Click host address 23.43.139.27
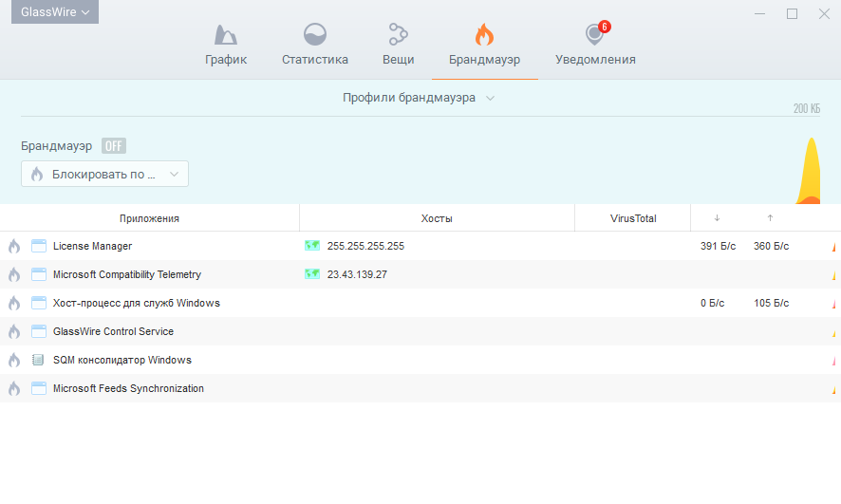Image resolution: width=841 pixels, height=504 pixels. 357,274
